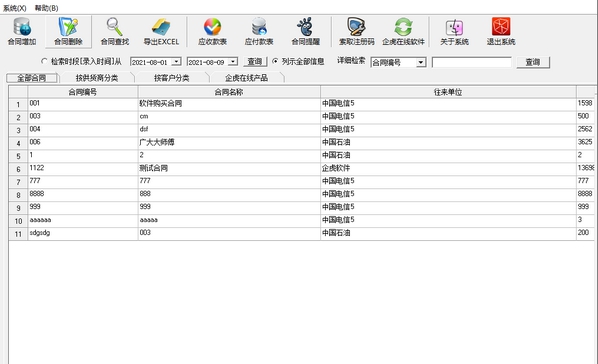Click the 13698 amount cell in row 6
Screen dimensions: 598x364
585,169
